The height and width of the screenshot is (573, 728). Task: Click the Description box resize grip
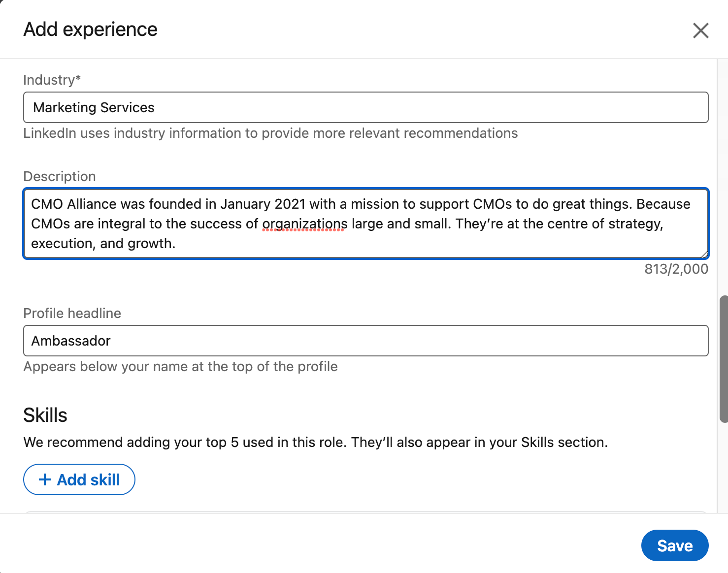click(704, 254)
